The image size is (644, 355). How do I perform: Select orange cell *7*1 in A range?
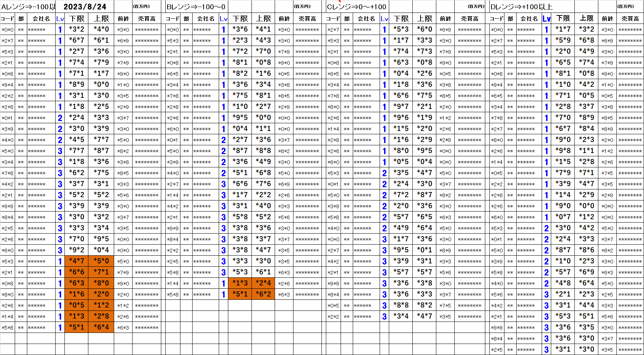[101, 272]
